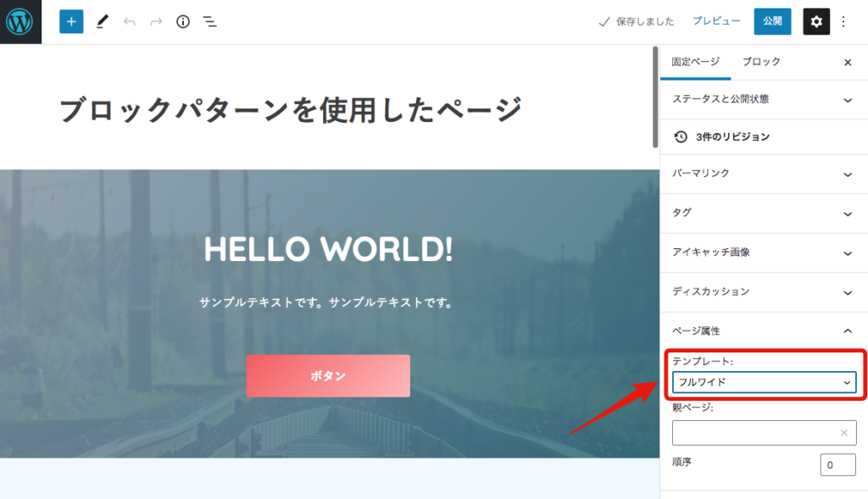Click the サンプルテキストです paragraph
Image resolution: width=868 pixels, height=499 pixels.
pyautogui.click(x=326, y=302)
